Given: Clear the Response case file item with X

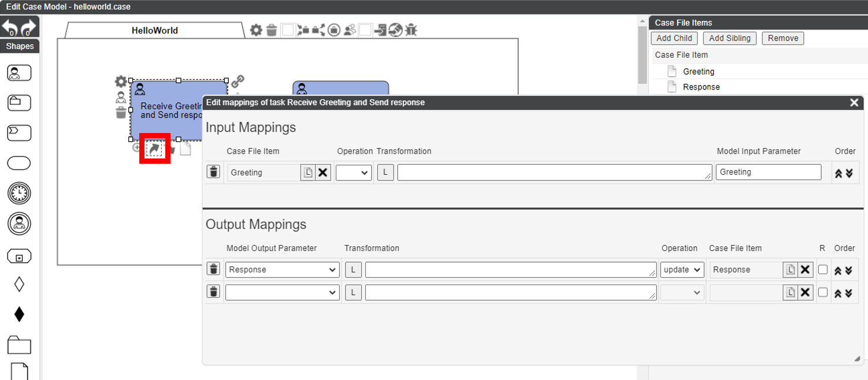Looking at the screenshot, I should pyautogui.click(x=806, y=270).
